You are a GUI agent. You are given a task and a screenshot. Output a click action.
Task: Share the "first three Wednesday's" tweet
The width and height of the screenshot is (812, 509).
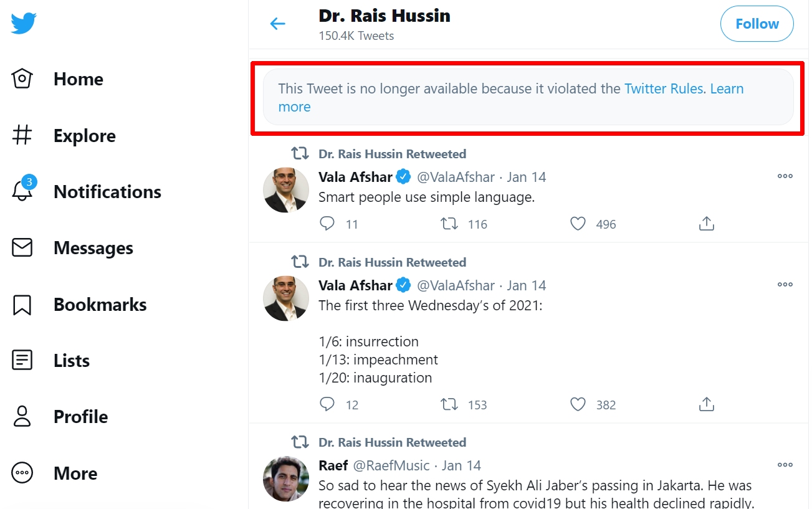706,404
